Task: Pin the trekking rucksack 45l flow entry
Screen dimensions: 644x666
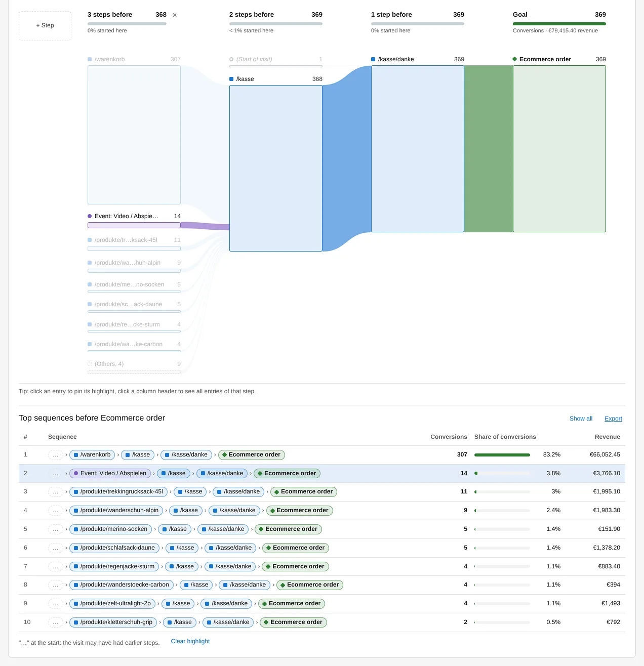Action: coord(134,243)
